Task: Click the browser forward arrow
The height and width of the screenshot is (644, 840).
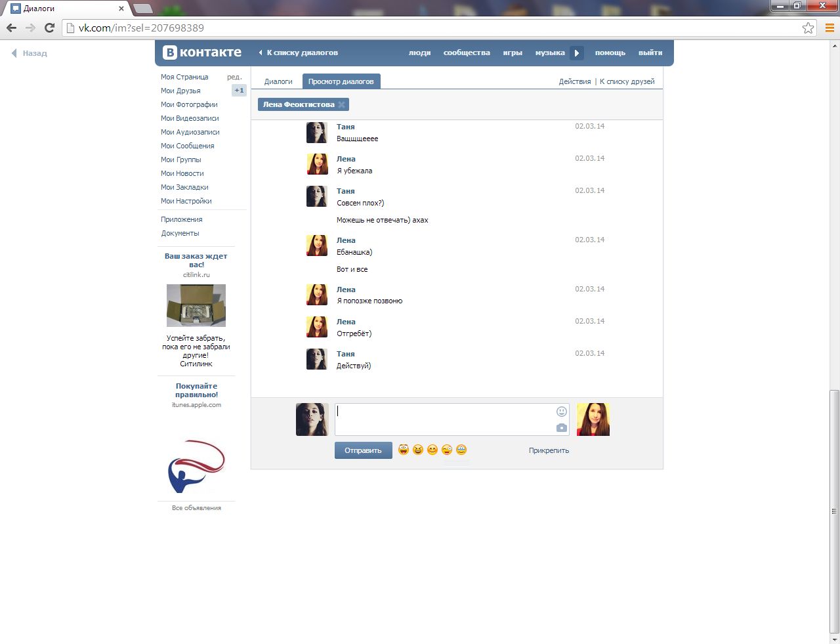Action: [x=30, y=28]
